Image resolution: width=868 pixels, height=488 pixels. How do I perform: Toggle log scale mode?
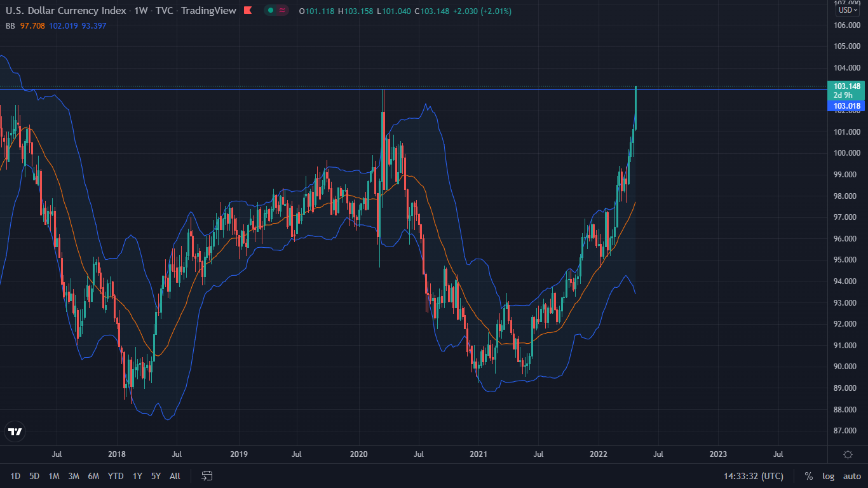pos(828,476)
